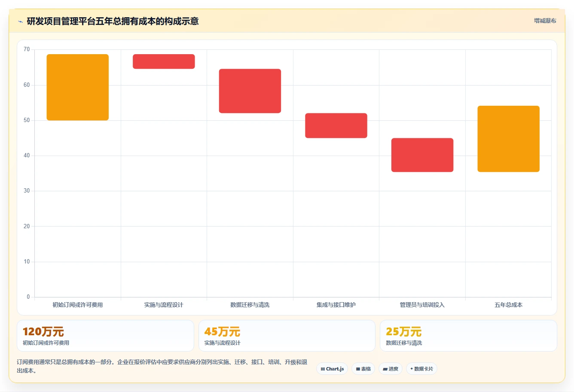The width and height of the screenshot is (574, 392).
Task: Select the 进度 tag chip
Action: click(x=390, y=369)
